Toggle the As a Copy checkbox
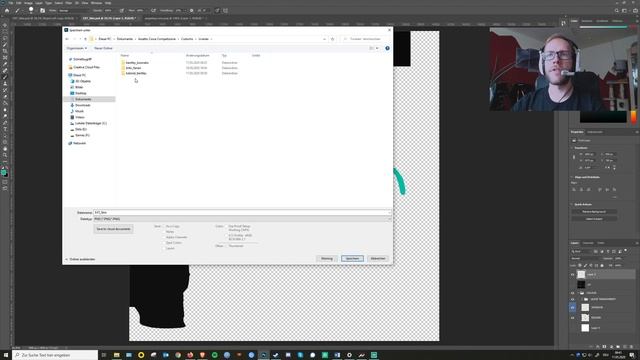The image size is (640, 360). coord(164,226)
